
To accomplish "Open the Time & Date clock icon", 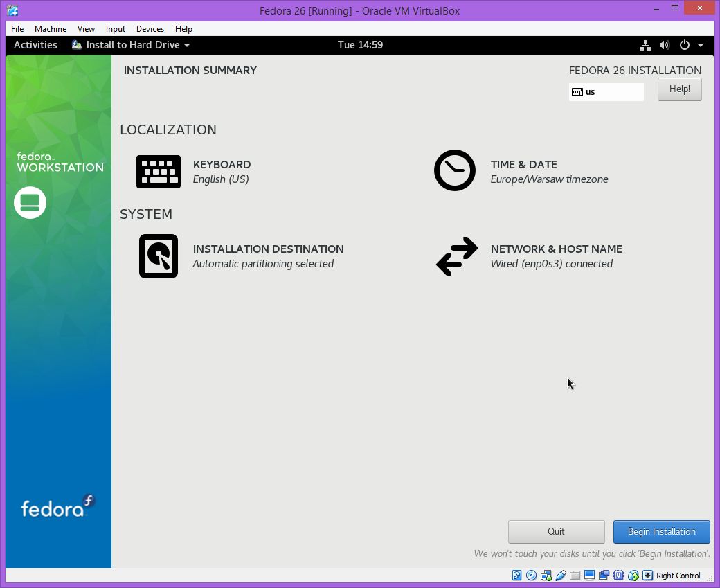I will [455, 170].
